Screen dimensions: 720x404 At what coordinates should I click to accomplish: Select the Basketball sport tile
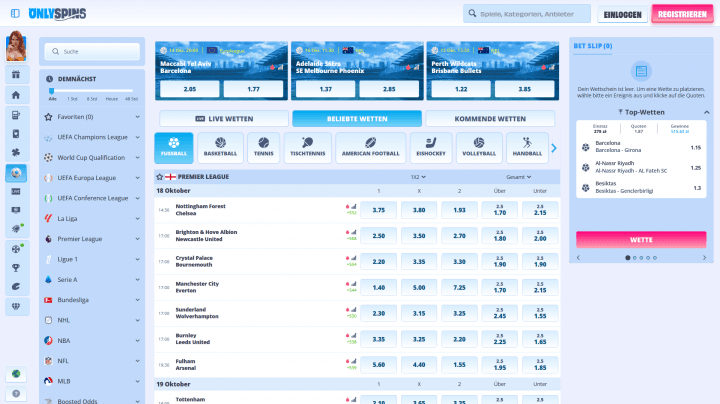pos(220,148)
